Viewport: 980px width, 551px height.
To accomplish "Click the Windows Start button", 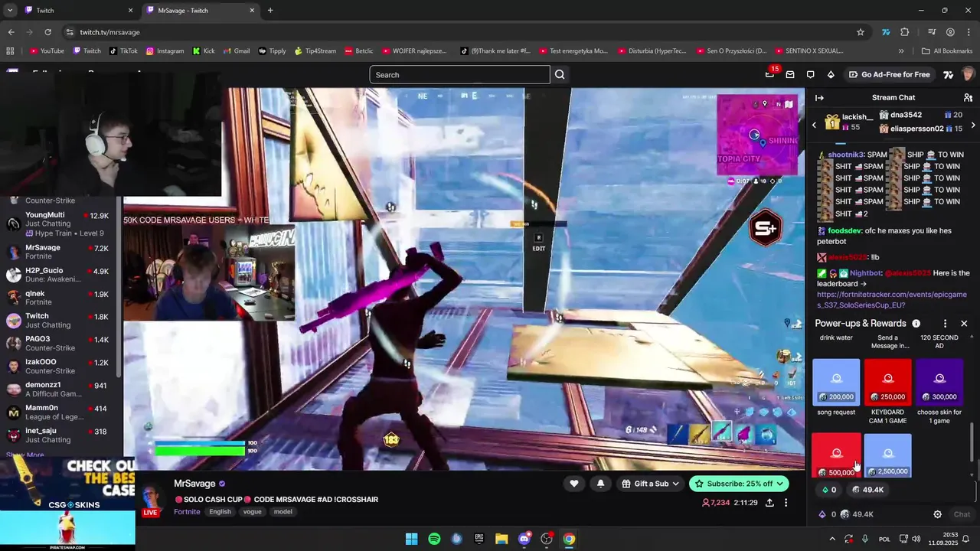I will coord(411,539).
